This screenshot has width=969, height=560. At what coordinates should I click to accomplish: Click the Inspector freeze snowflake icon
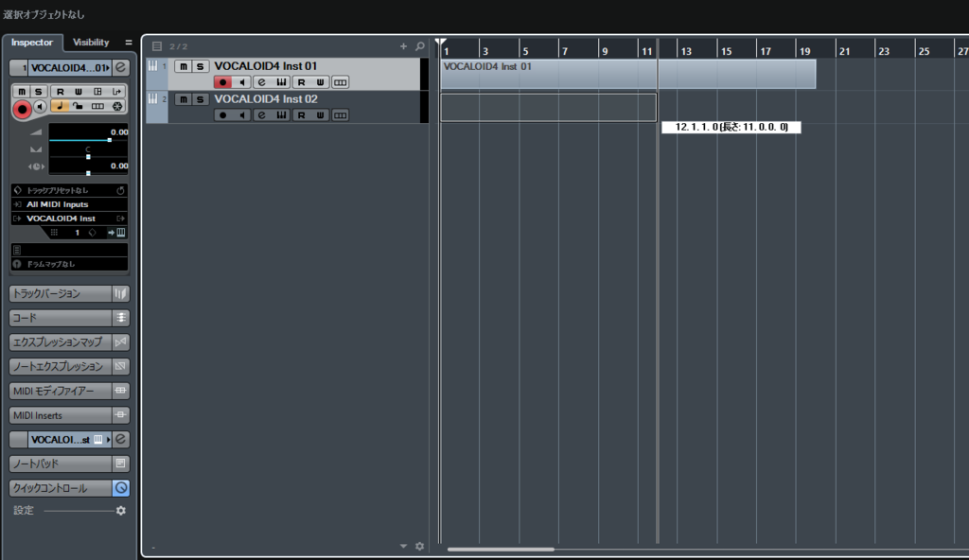pos(116,106)
